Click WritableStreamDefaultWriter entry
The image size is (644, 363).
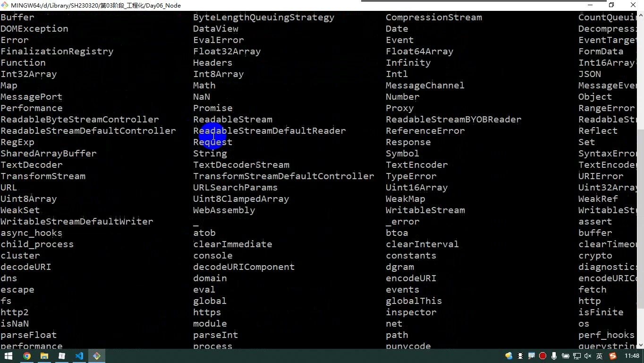point(77,222)
